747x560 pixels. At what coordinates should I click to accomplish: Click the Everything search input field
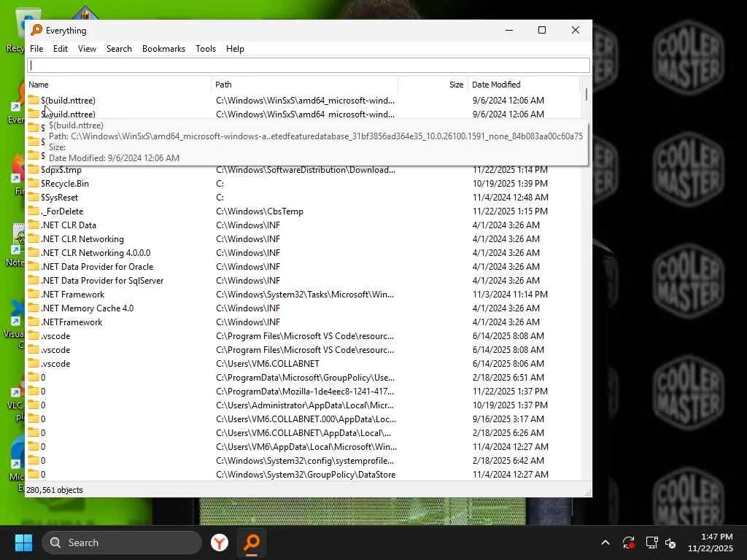(309, 65)
